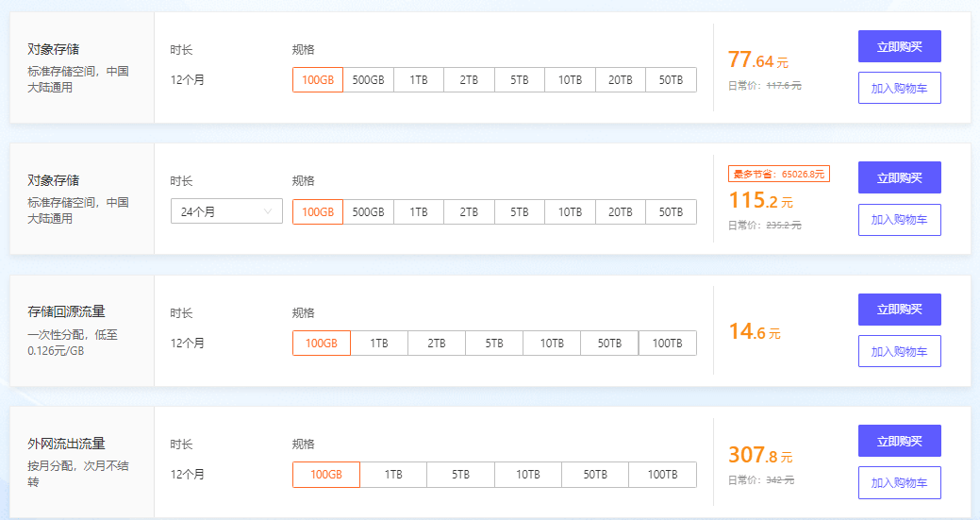
Task: Click the 最多节省 savings badge
Action: [x=778, y=174]
